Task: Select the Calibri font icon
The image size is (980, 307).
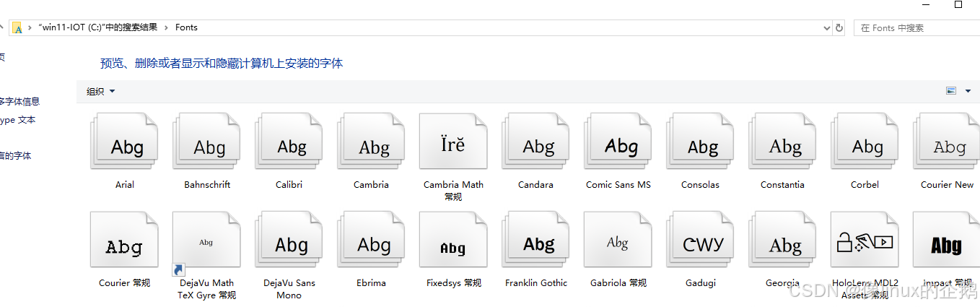Action: click(289, 142)
